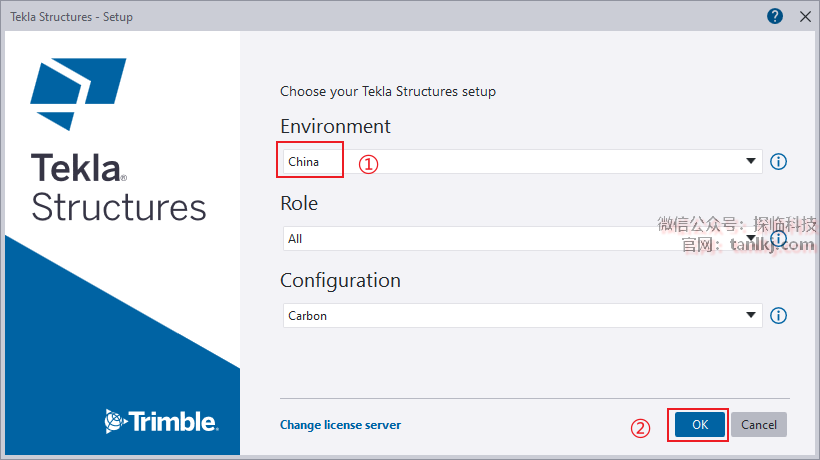Screen dimensions: 820x460
Task: Open the Change license server link
Action: pos(340,425)
